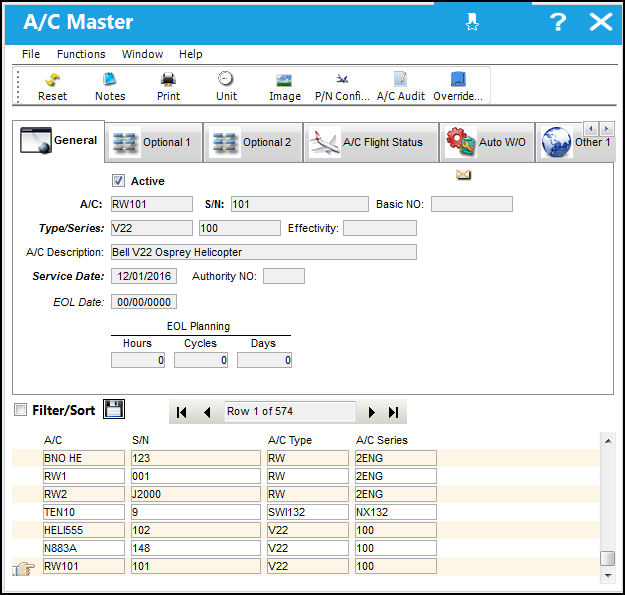The height and width of the screenshot is (595, 625).
Task: Click the pin icon in title bar
Action: [x=472, y=22]
